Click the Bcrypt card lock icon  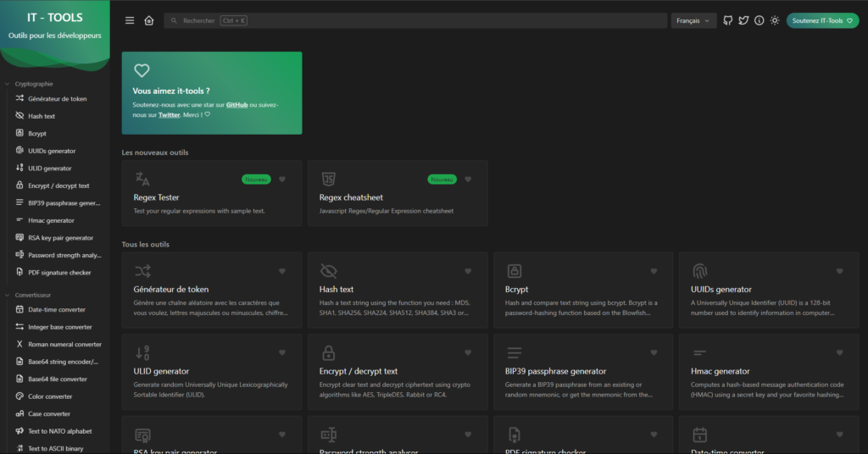[515, 271]
